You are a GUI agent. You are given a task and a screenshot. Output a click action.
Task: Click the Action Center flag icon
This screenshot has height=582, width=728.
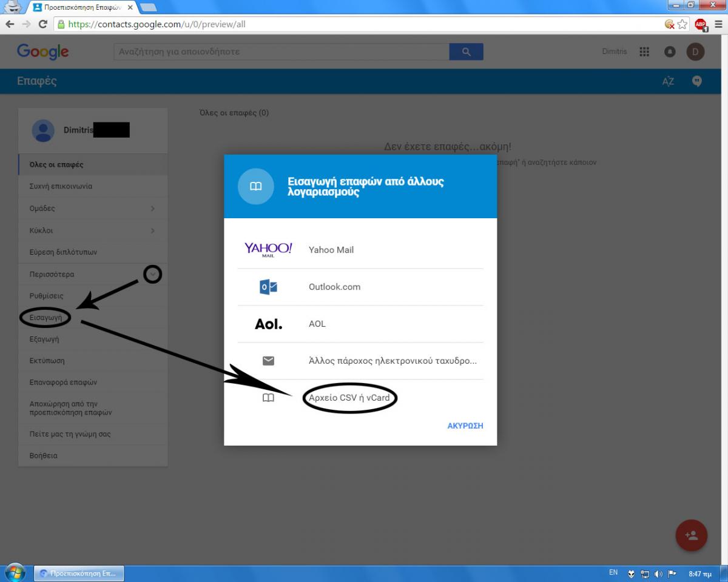[x=672, y=573]
